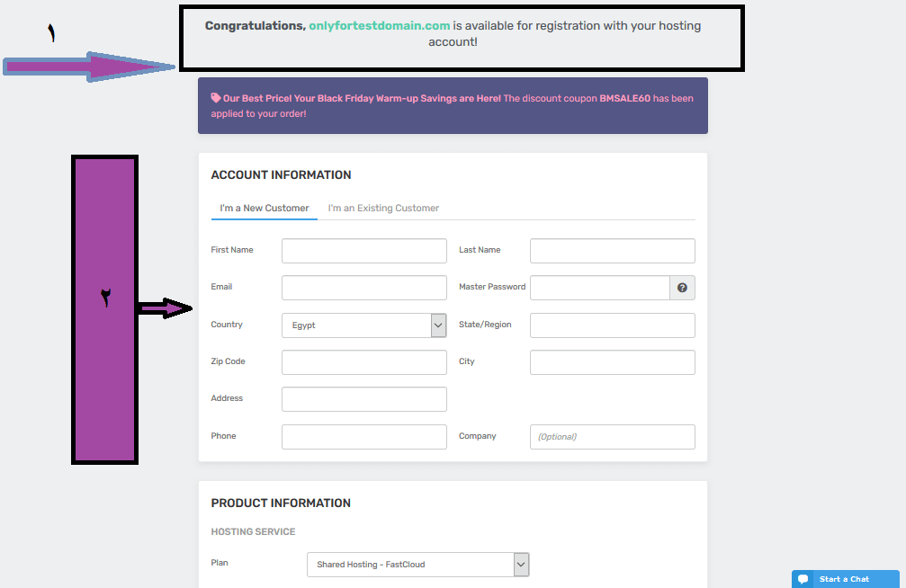
Task: Click the Master Password help question icon
Action: tap(682, 288)
